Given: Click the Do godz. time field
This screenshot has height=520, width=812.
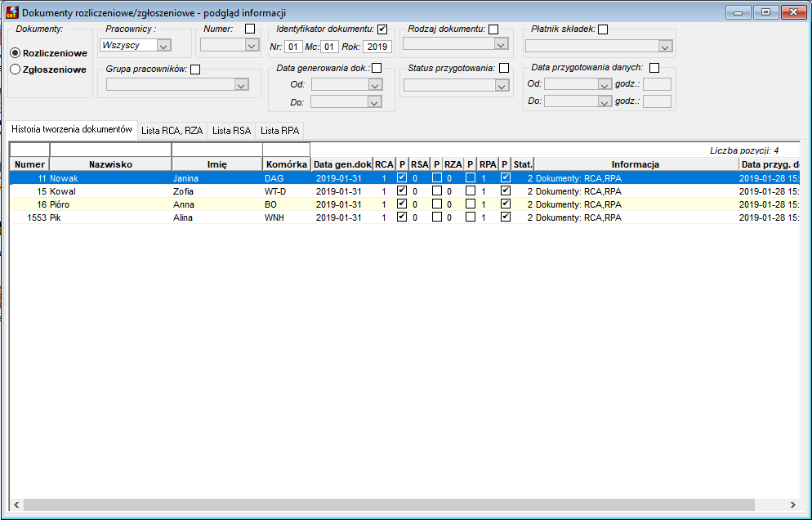Looking at the screenshot, I should pyautogui.click(x=657, y=101).
